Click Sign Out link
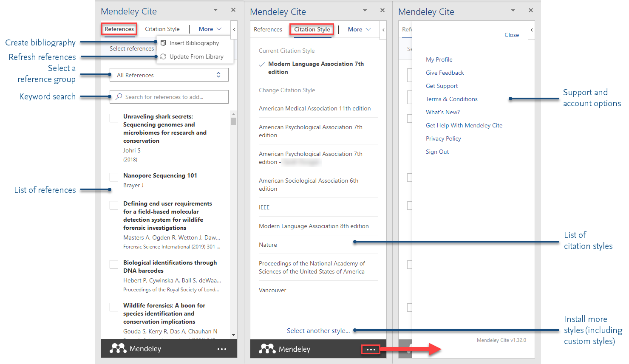This screenshot has width=629, height=364. click(x=437, y=152)
